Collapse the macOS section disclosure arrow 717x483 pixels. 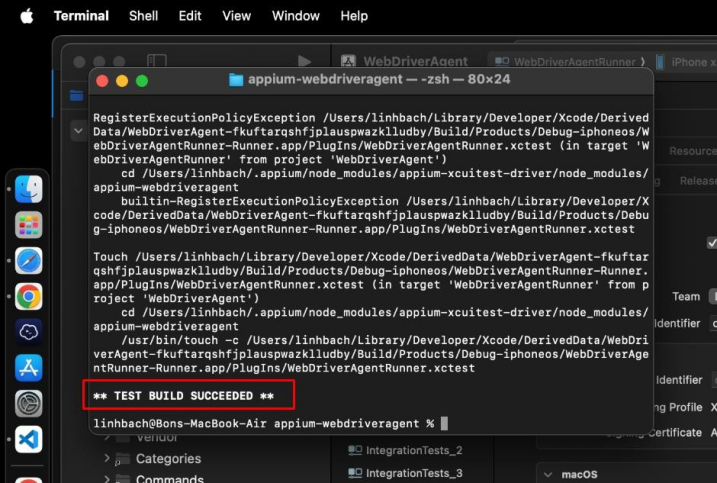547,473
